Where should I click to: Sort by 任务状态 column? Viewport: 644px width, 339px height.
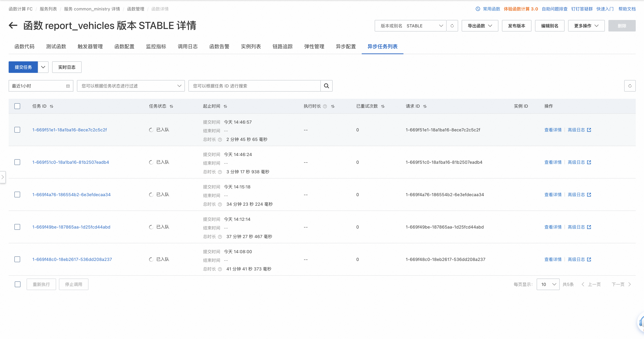coord(171,106)
